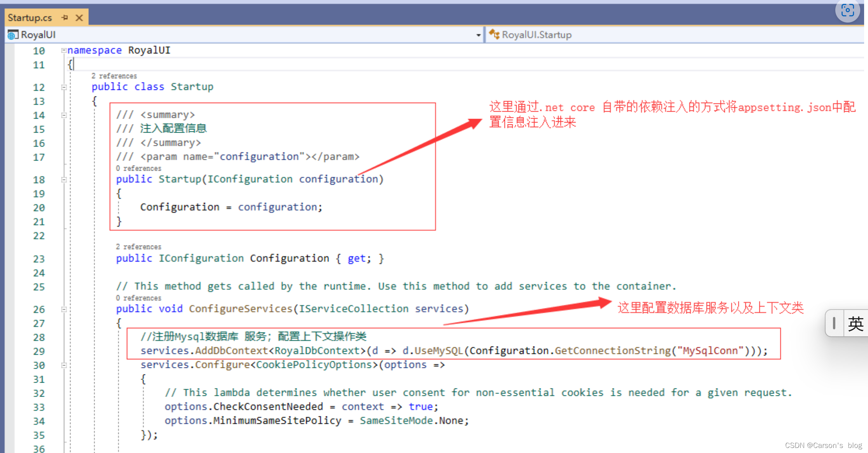Viewport: 868px width, 453px height.
Task: Open the RoyalUI project dropdown arrow
Action: [x=478, y=35]
